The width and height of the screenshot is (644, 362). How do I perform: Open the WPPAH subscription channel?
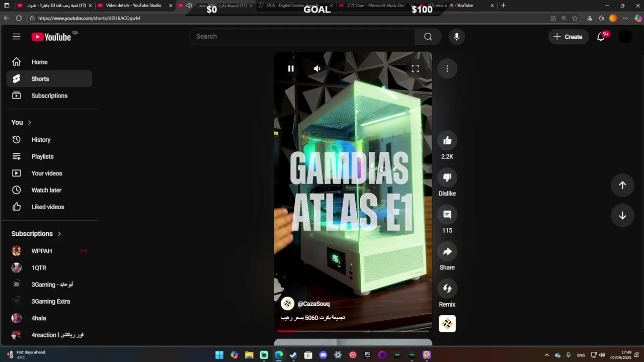click(x=49, y=251)
